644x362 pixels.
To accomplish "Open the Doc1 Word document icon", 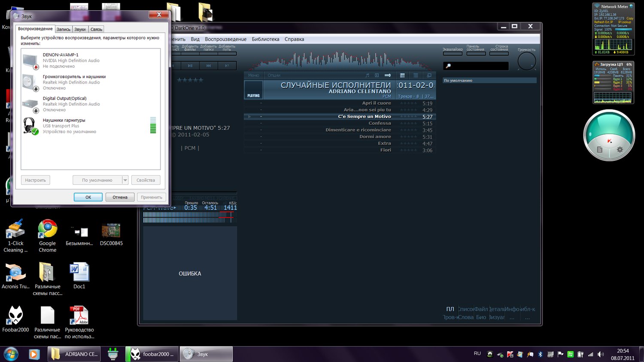I will (x=79, y=275).
